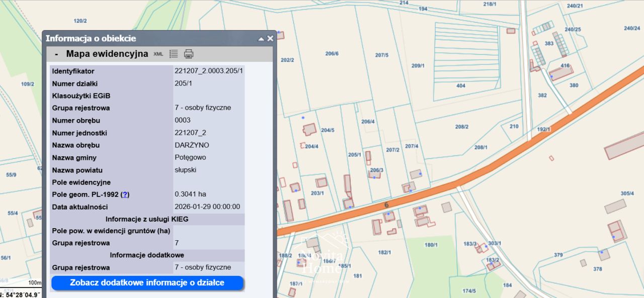This screenshot has width=644, height=298.
Task: Select the identifier value 221207_2.0003.205/1
Action: click(209, 71)
